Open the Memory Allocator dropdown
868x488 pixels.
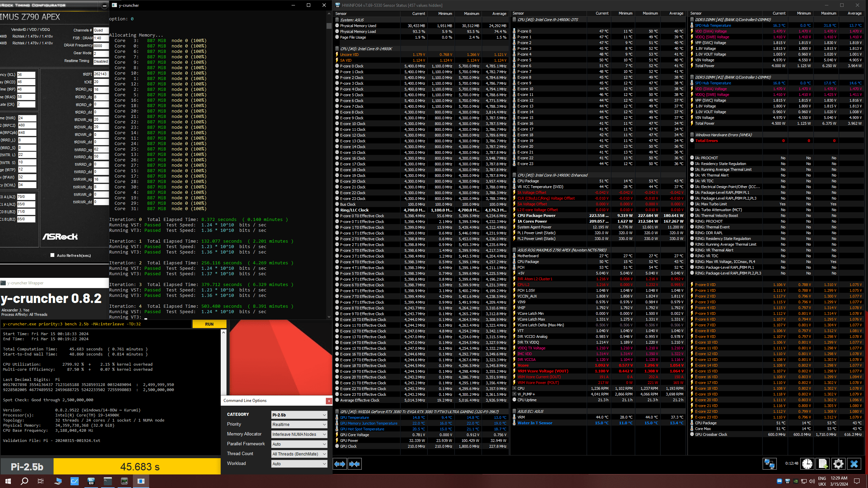tap(299, 434)
